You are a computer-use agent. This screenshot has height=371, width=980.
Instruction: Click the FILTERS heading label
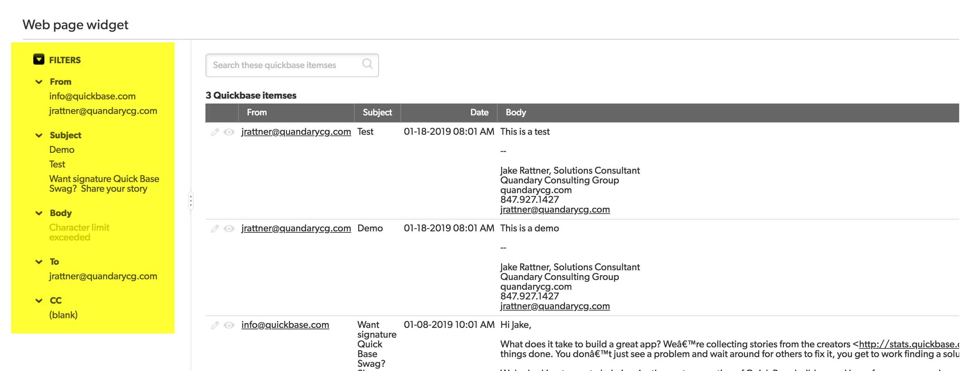65,60
